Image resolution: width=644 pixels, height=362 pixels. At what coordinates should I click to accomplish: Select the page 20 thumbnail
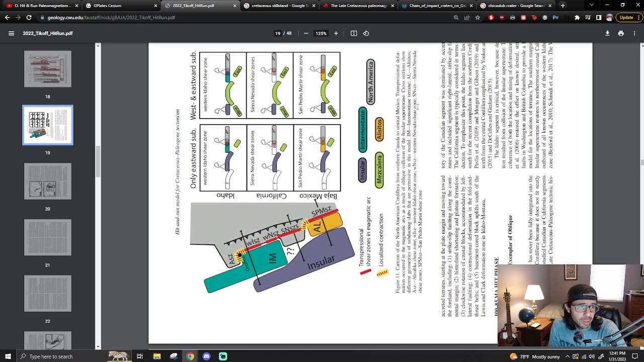48,181
